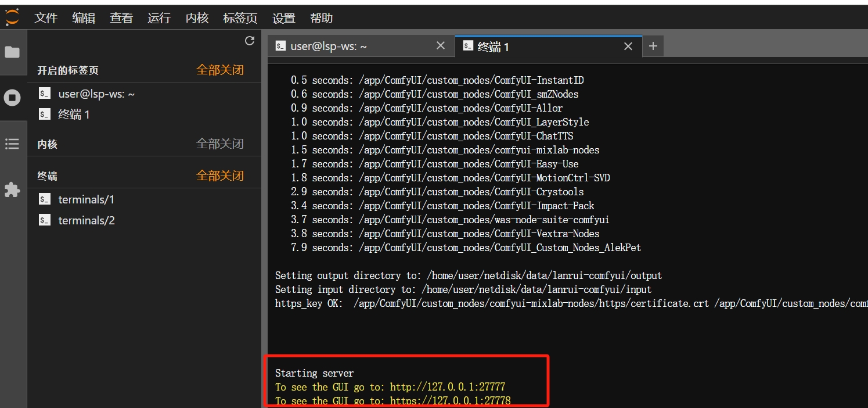Click the ComfyUI-InstantID path line

[437, 80]
